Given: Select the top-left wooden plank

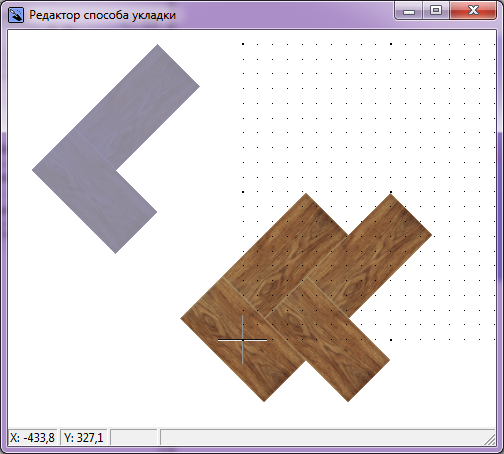Looking at the screenshot, I should pos(285,255).
